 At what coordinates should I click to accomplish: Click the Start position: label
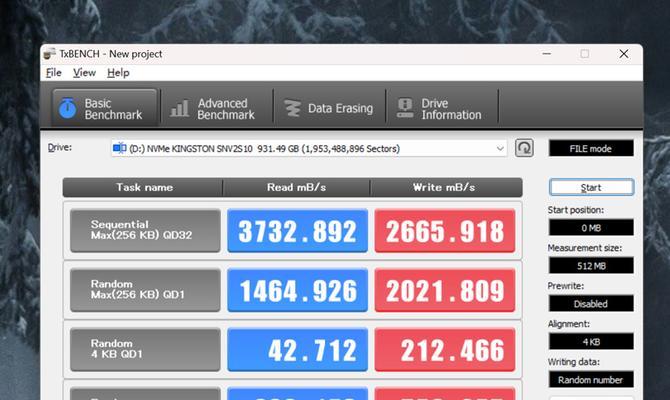click(576, 210)
